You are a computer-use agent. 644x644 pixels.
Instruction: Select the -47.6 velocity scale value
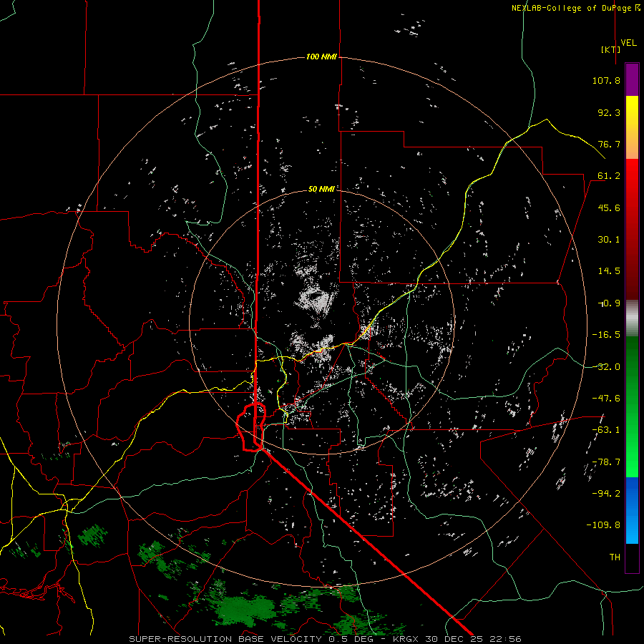tap(606, 399)
